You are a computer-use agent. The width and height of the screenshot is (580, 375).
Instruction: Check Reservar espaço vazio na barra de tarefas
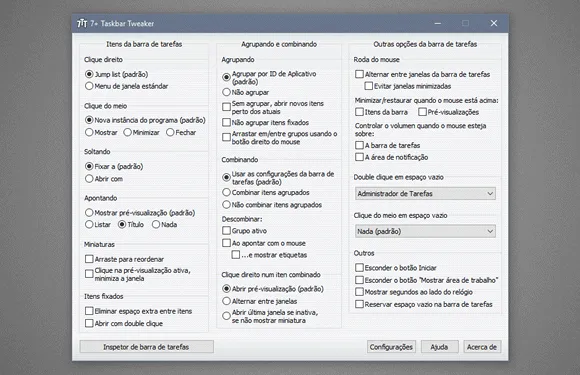[359, 304]
